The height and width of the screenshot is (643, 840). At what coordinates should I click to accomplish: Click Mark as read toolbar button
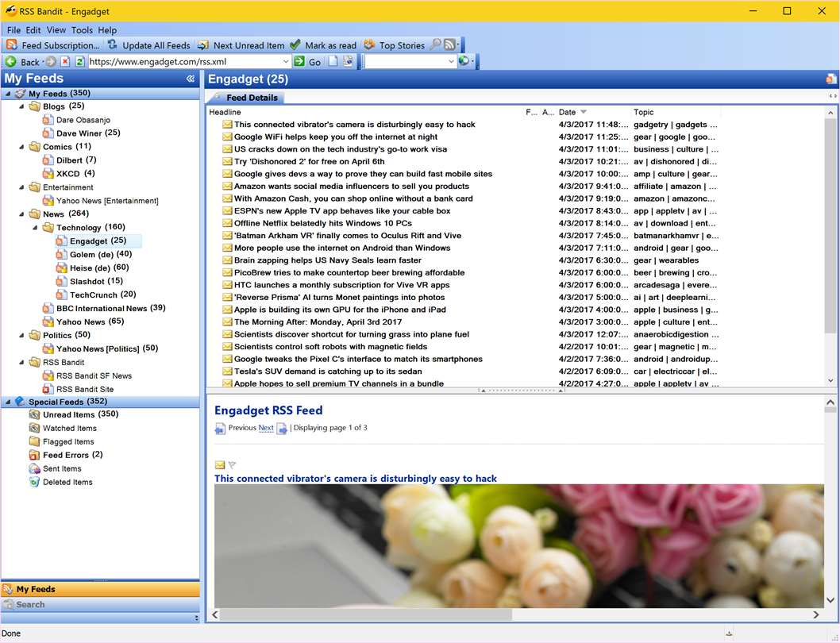click(323, 45)
